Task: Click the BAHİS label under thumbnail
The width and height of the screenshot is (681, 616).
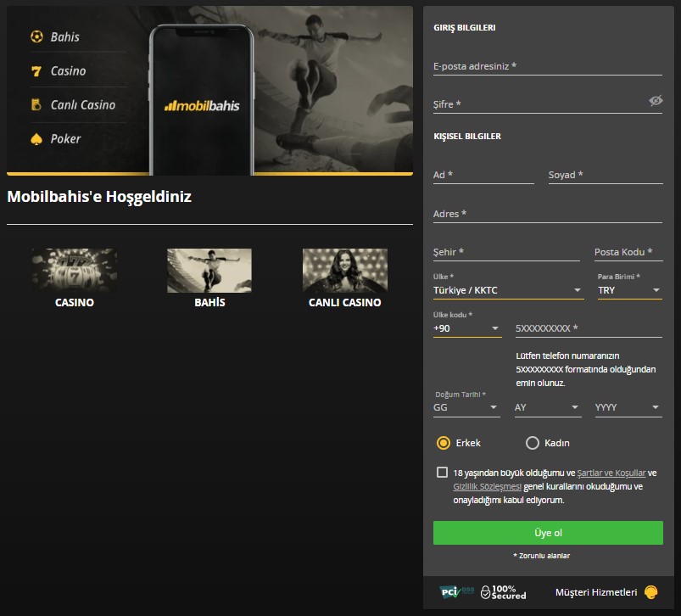Action: (209, 302)
